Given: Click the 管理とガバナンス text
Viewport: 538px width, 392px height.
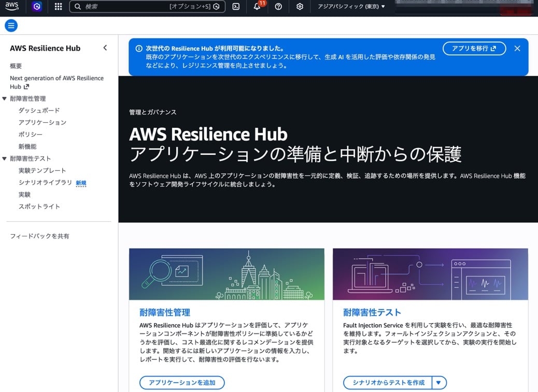Looking at the screenshot, I should click(153, 112).
